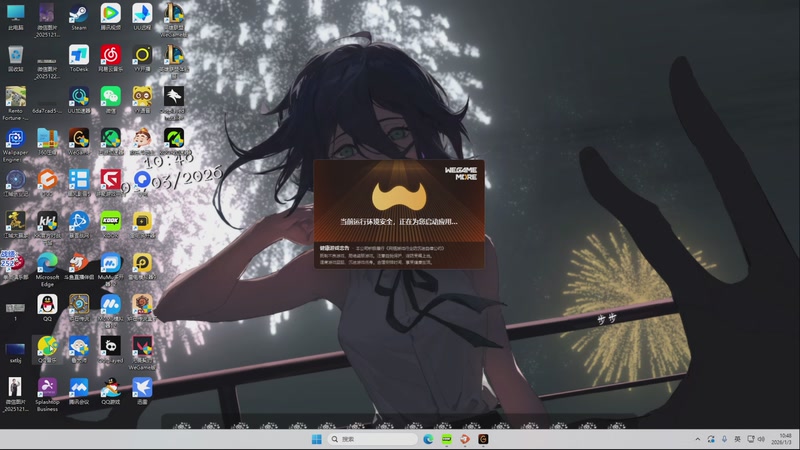Open the sxtbj image file thumbnail
This screenshot has width=800, height=450.
pyautogui.click(x=15, y=353)
